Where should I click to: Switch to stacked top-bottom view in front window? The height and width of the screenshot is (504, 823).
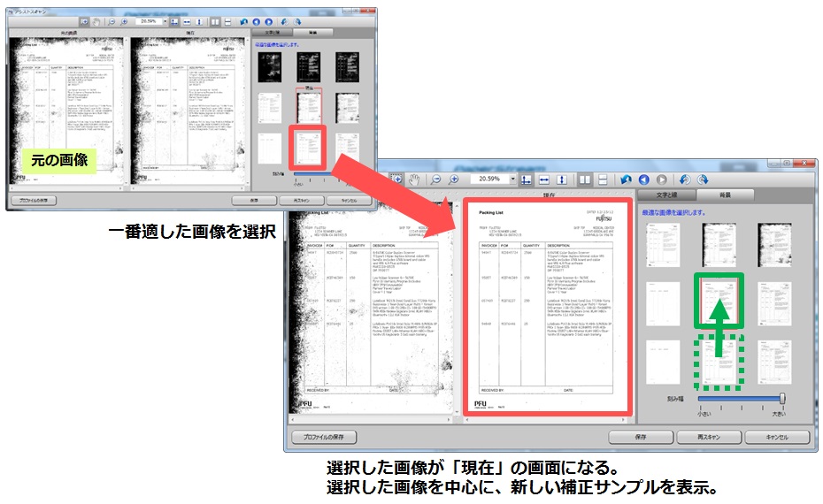click(x=603, y=179)
